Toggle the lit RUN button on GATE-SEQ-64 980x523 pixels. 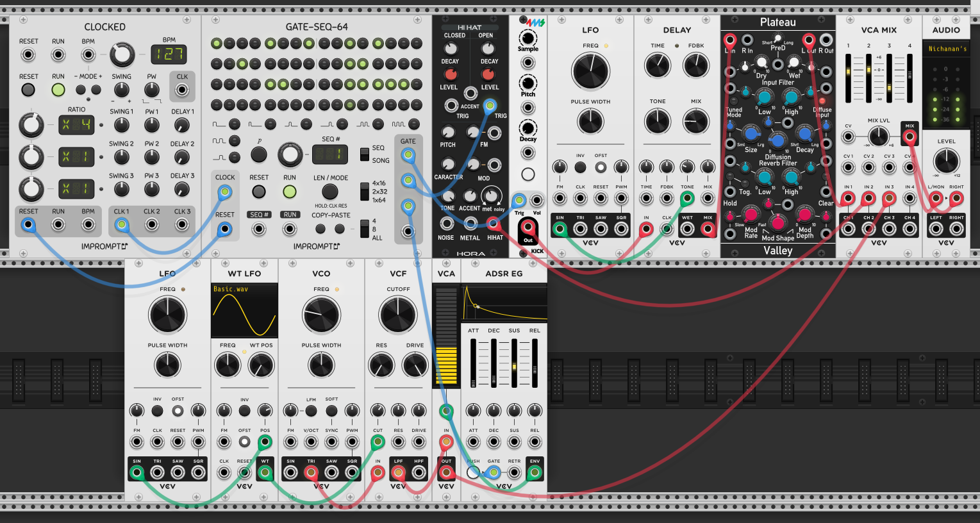[290, 192]
